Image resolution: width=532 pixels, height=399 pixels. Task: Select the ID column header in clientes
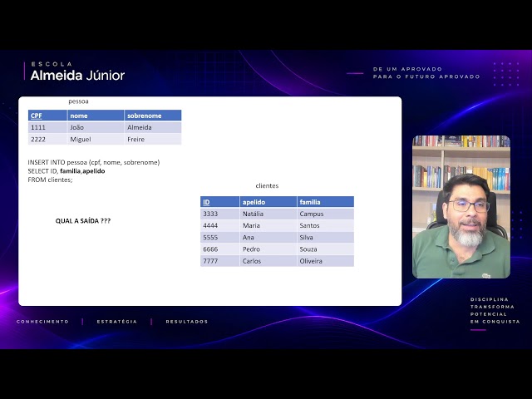pos(219,202)
